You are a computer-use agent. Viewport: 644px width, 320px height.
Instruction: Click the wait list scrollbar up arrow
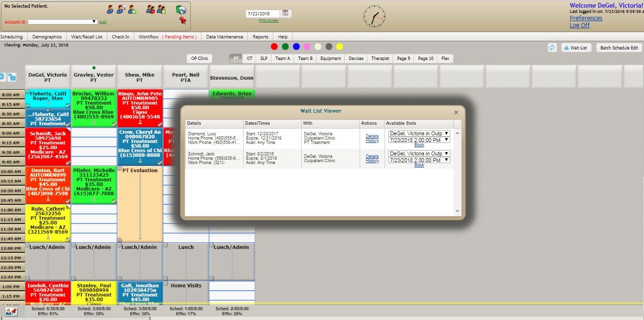pos(457,133)
